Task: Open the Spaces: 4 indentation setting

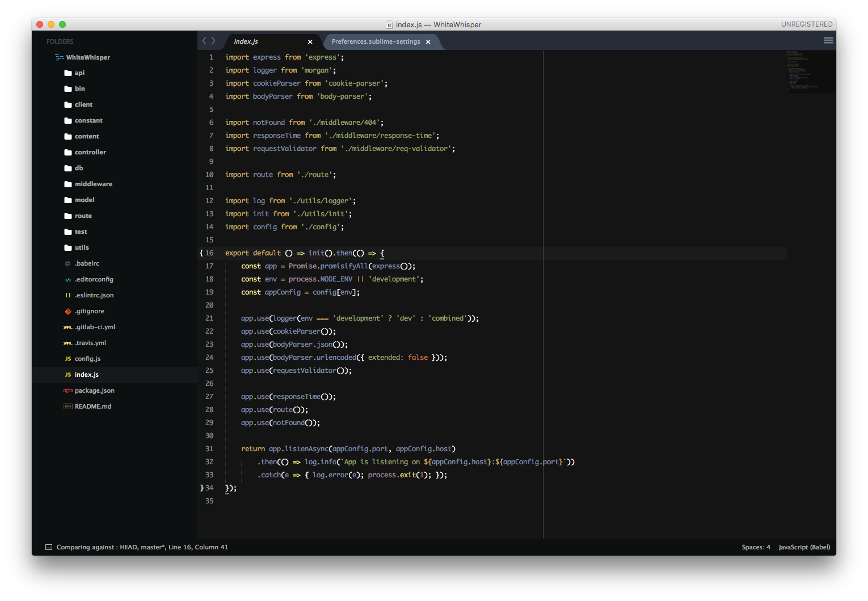Action: click(x=756, y=547)
